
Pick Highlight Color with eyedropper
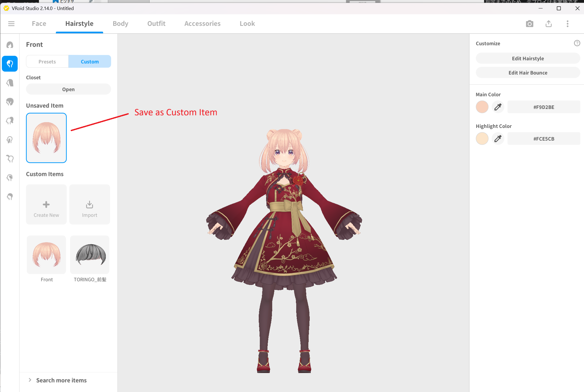[x=498, y=139]
